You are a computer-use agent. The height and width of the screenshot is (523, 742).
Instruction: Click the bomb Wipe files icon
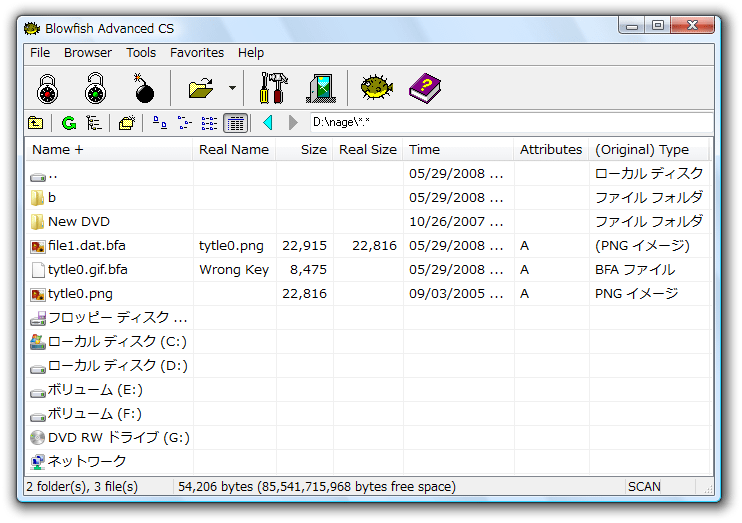tap(143, 89)
